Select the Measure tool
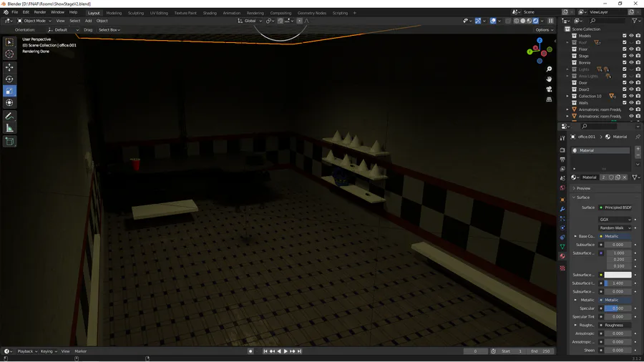 click(x=9, y=129)
